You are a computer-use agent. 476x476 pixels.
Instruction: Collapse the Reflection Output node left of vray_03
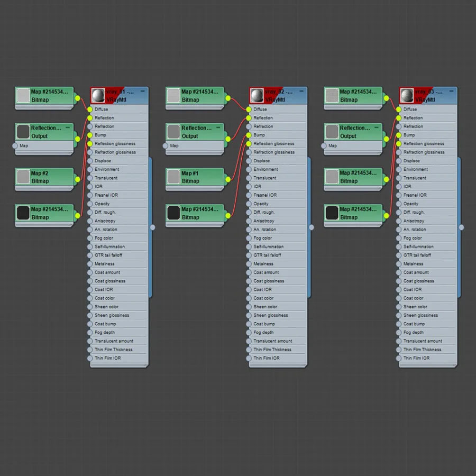(377, 127)
